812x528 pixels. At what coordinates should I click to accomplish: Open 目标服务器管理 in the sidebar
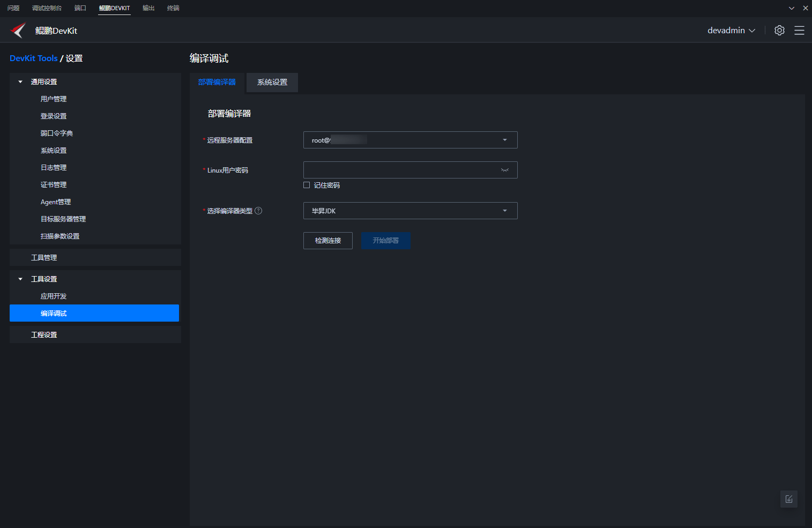[x=63, y=219]
